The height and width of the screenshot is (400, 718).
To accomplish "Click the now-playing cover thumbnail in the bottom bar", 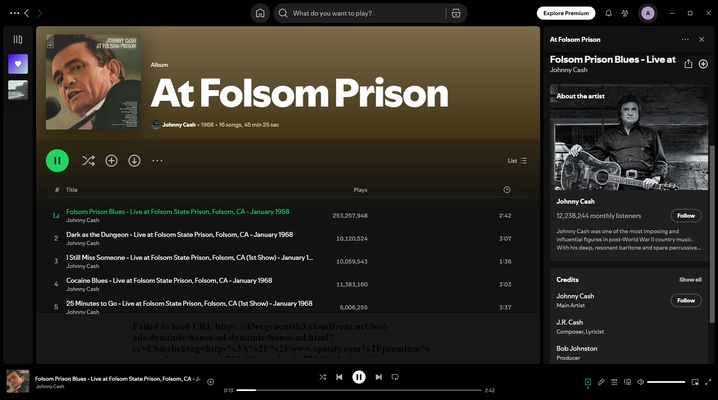I will pyautogui.click(x=18, y=381).
